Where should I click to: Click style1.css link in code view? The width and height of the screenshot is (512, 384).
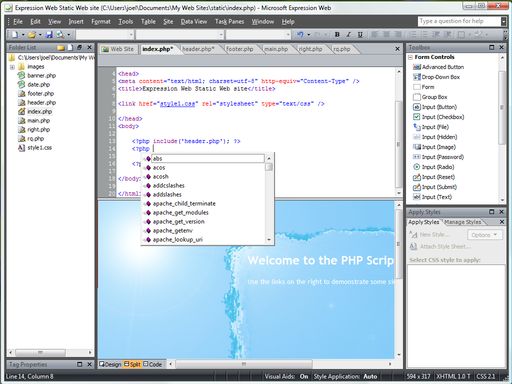click(x=177, y=104)
